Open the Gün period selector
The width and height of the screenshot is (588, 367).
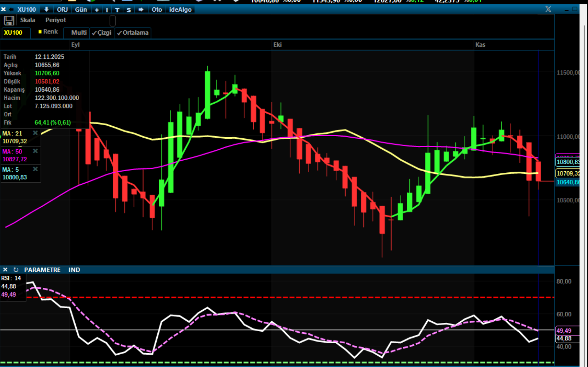[x=81, y=9]
